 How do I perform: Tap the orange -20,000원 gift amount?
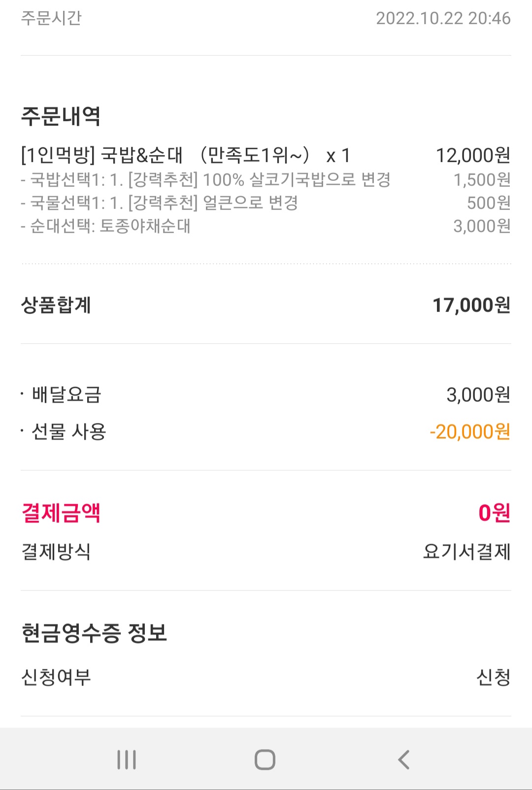click(x=470, y=432)
